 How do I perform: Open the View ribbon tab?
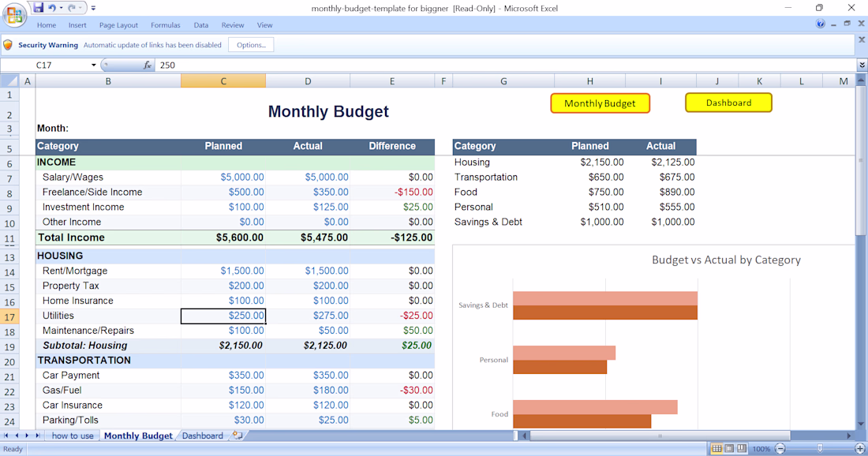click(x=264, y=25)
